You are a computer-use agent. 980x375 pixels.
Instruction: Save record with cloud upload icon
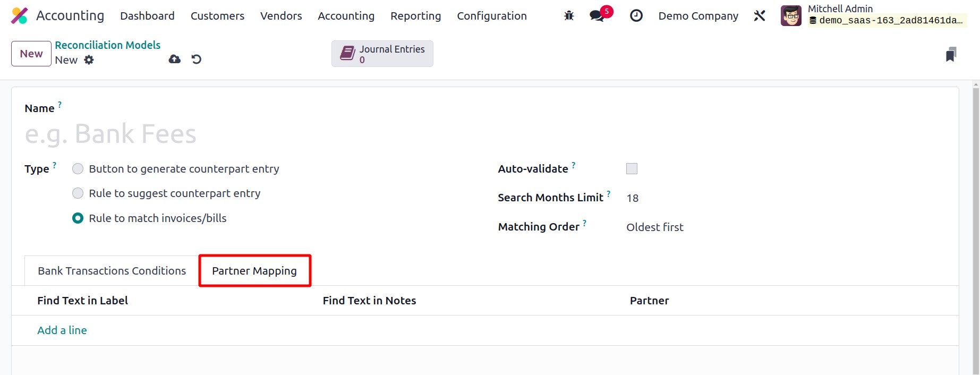[x=174, y=59]
